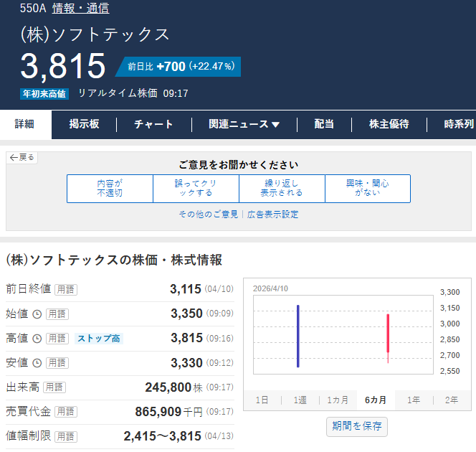
Task: Click clock icon beside 始値
Action: pyautogui.click(x=37, y=314)
